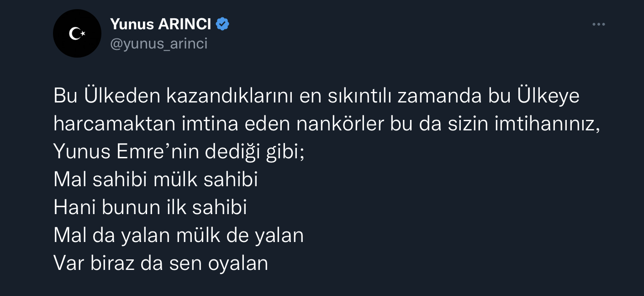The height and width of the screenshot is (296, 644).
Task: Click the tweet line starting "Bu Ülkeden kazandıklarını"
Action: coord(316,96)
